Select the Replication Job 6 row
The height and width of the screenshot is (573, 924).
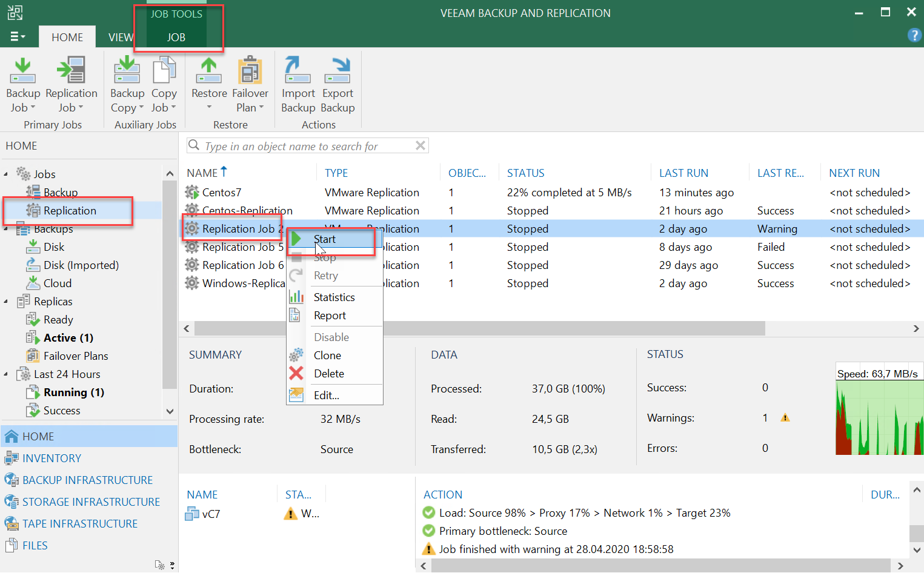coord(551,265)
